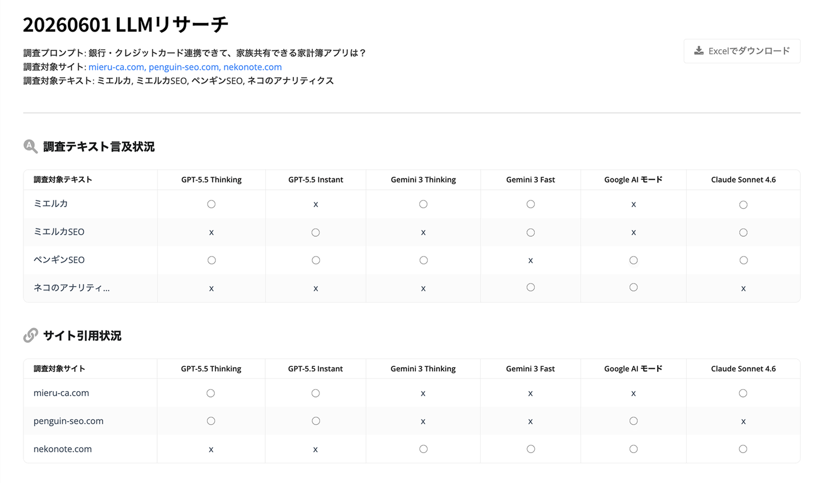Click the ミエルカSEO row's circle under Gemini 3 Fast
Image resolution: width=823 pixels, height=504 pixels.
click(531, 232)
